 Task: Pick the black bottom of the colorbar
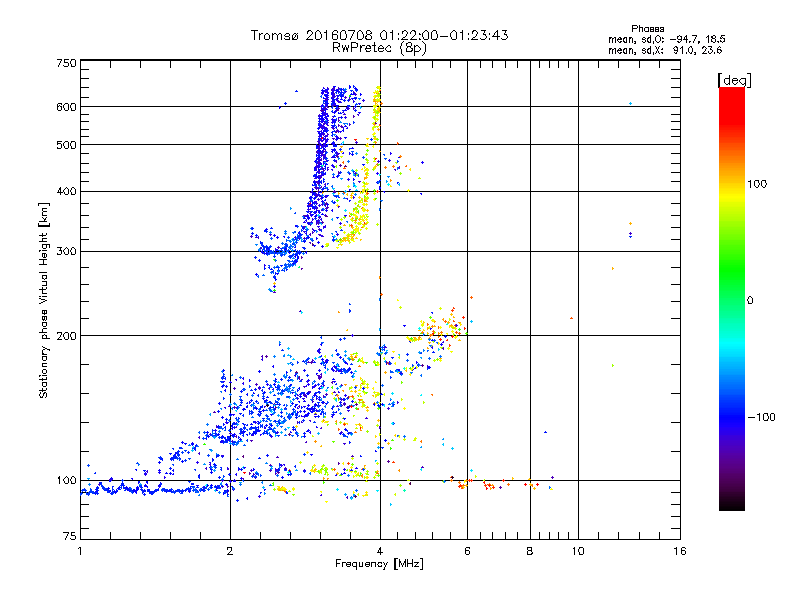pos(732,505)
